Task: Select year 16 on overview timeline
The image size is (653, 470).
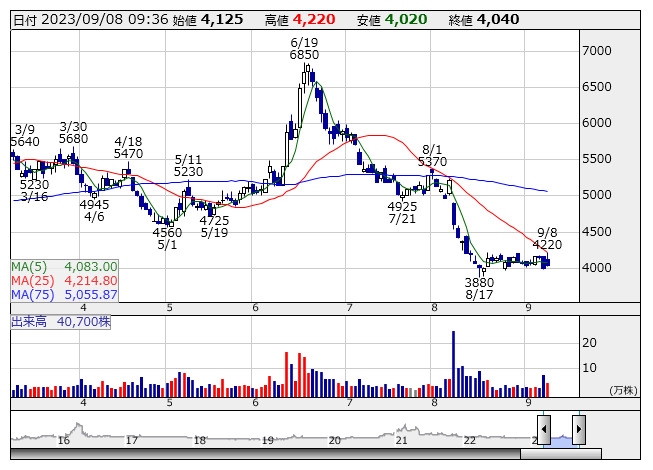Action: (64, 440)
